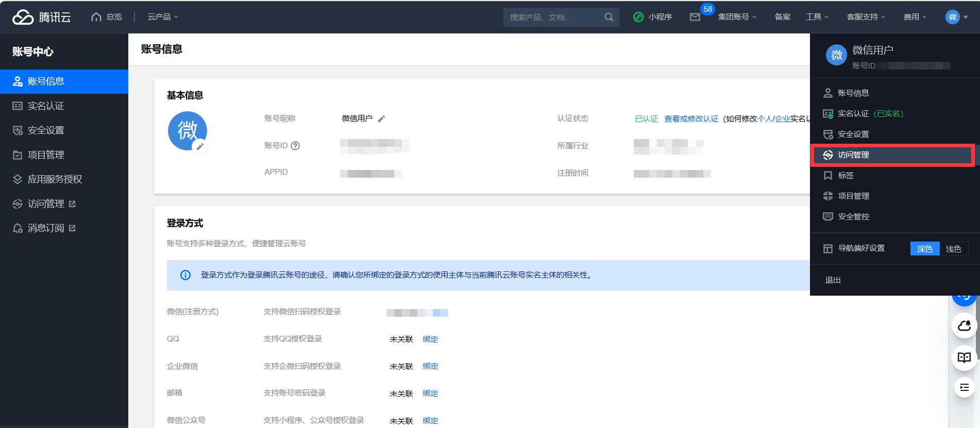Open the cloud assistant floating icon
The width and height of the screenshot is (980, 428).
tap(964, 326)
